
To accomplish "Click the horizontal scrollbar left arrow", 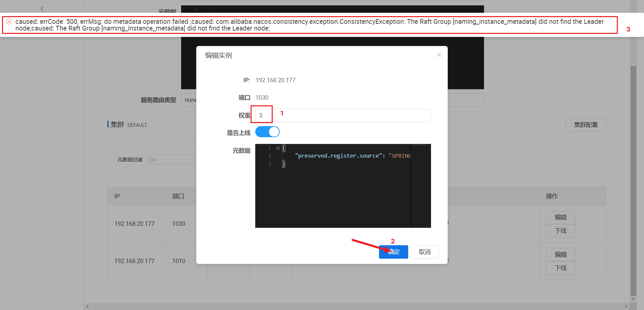I will [x=88, y=306].
